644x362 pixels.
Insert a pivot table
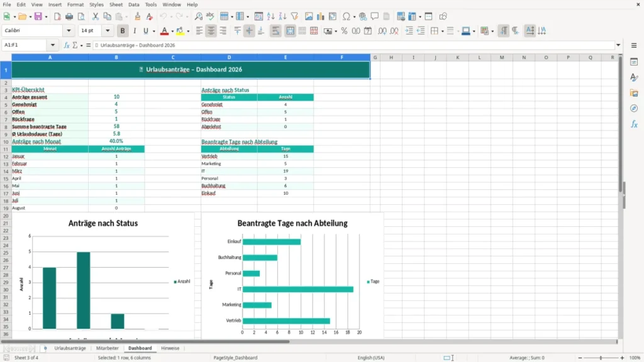(x=333, y=16)
